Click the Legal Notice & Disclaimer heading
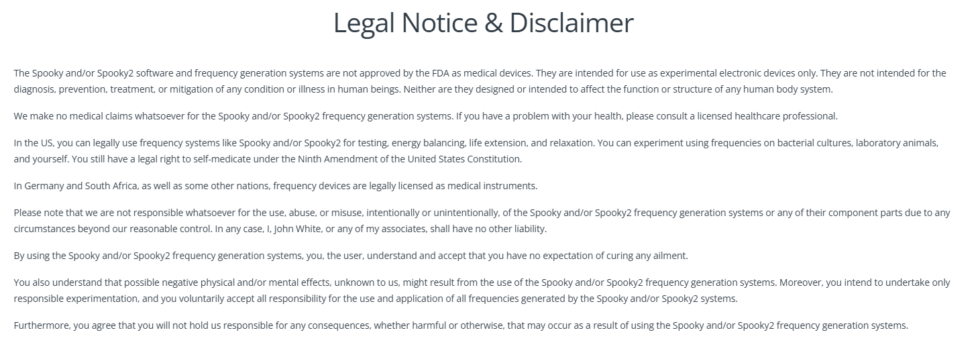This screenshot has width=980, height=359. pos(483,23)
